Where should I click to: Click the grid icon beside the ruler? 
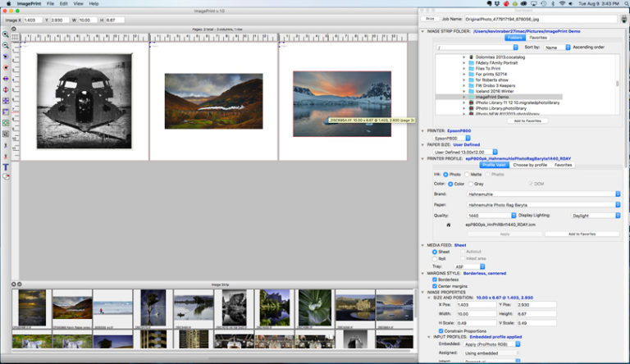(x=15, y=38)
